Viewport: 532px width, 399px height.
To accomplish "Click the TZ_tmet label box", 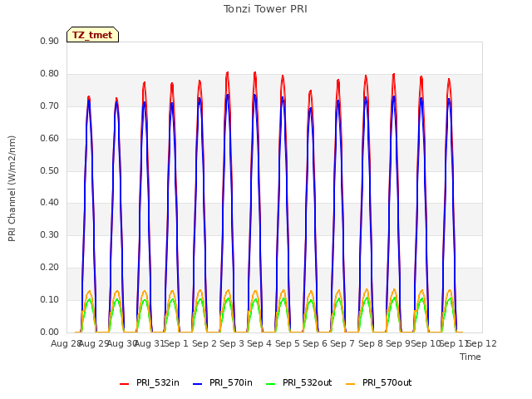I will click(x=92, y=35).
